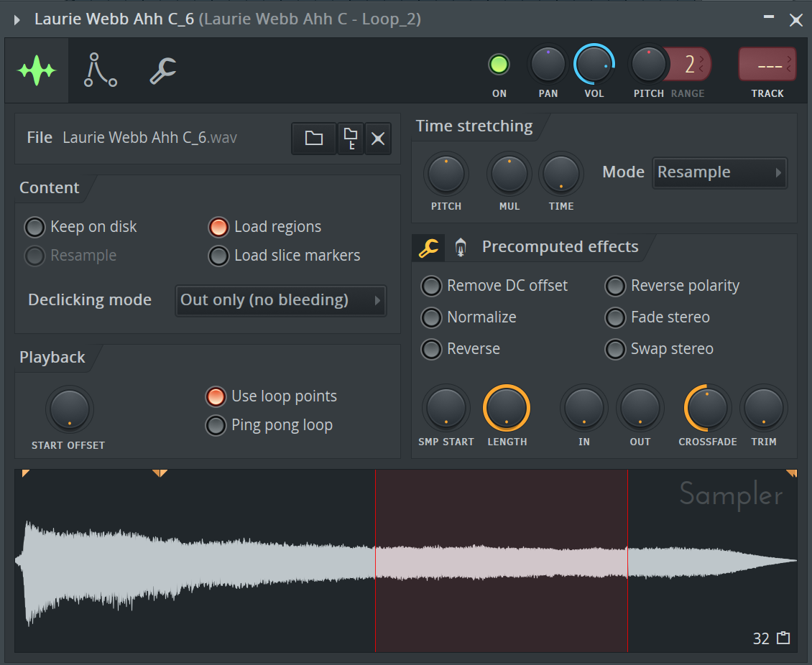Click the file name Laurie Webb Ahh C_6.wav
Viewport: 812px width, 665px height.
[149, 138]
